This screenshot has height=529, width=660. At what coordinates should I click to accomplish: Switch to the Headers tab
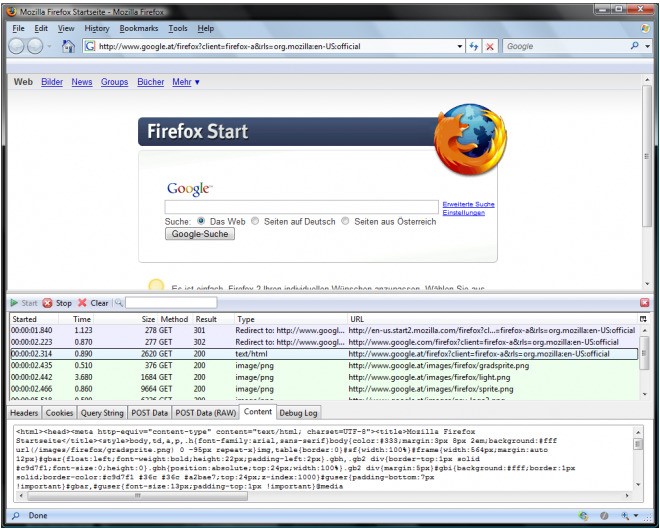tap(24, 413)
